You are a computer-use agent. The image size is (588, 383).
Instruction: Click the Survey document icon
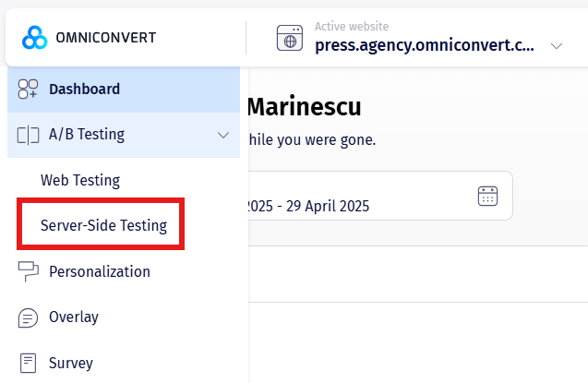click(x=29, y=363)
